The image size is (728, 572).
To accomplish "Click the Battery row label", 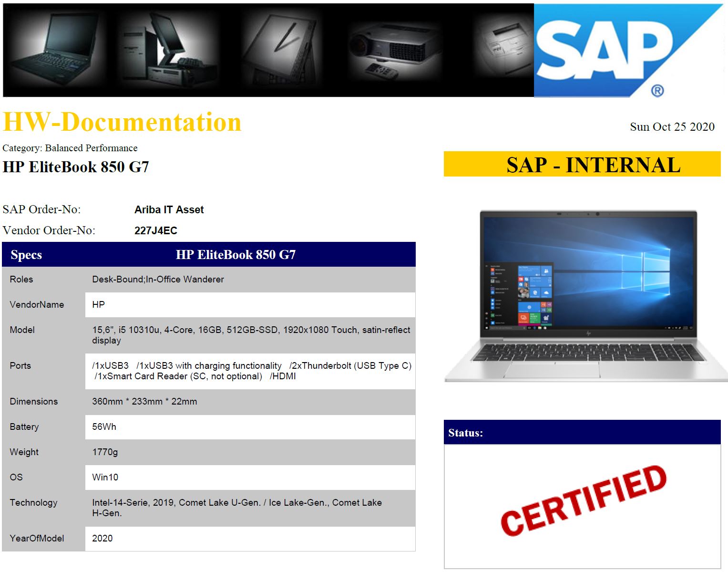I will 24,427.
